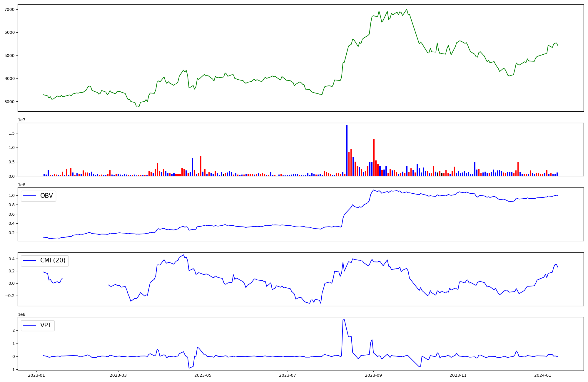Click the CMF(20) legend label
588x382 pixels.
[x=53, y=261]
